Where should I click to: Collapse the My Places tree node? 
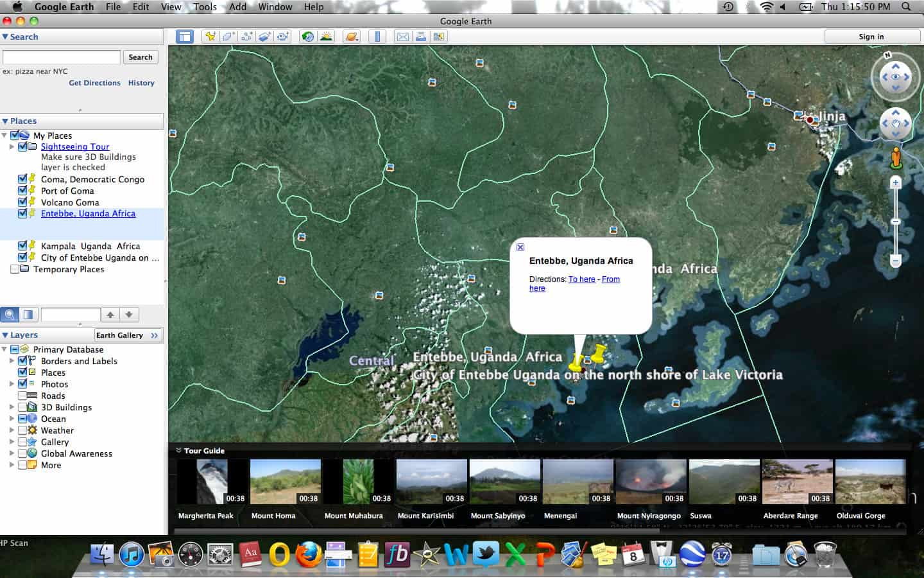tap(4, 136)
